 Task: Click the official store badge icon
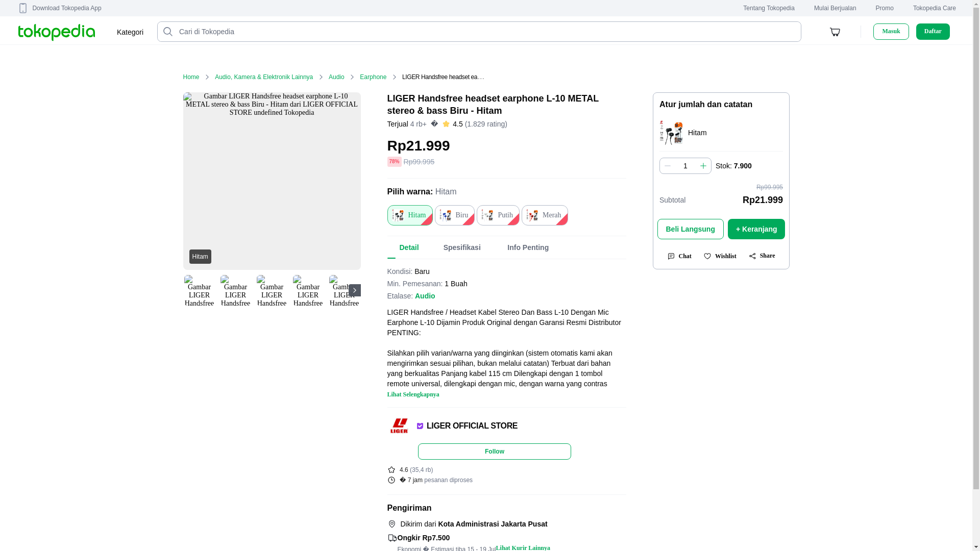pyautogui.click(x=420, y=426)
